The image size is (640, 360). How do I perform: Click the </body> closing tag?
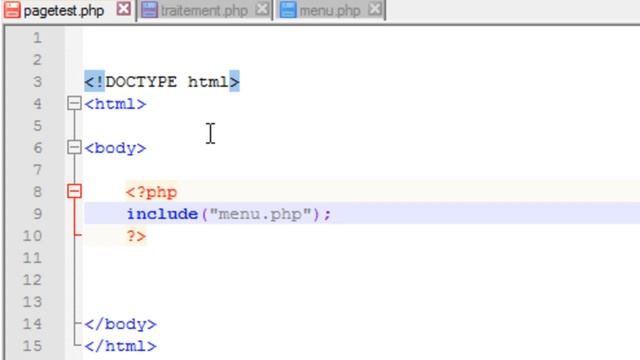[120, 324]
